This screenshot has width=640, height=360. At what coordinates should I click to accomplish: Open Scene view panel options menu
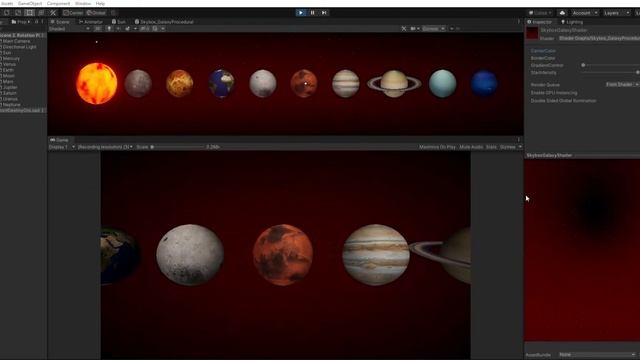[519, 22]
